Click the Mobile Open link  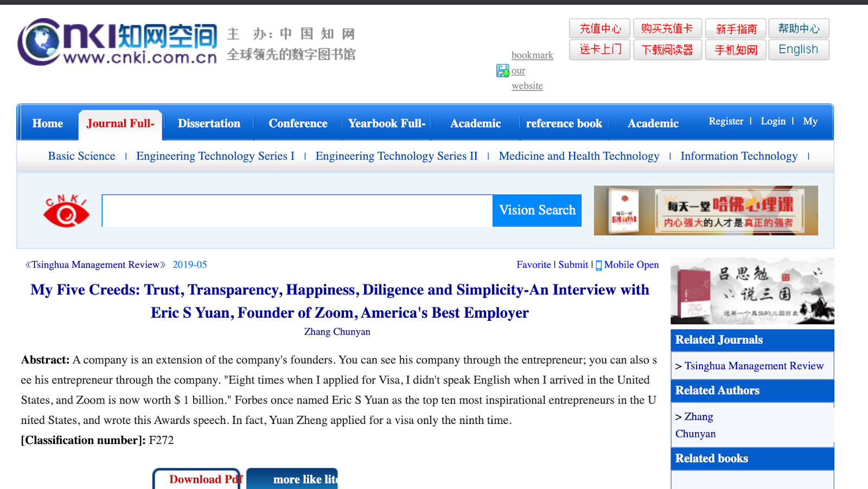631,265
